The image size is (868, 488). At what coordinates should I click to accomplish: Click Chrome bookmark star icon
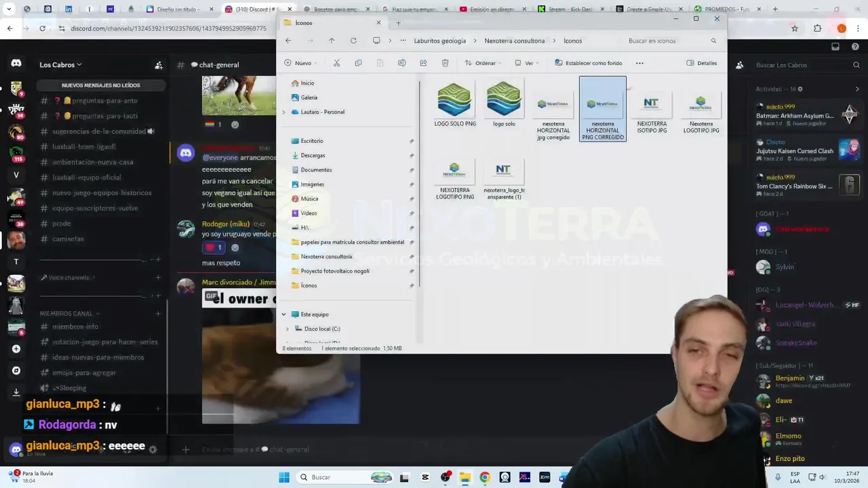(x=795, y=28)
